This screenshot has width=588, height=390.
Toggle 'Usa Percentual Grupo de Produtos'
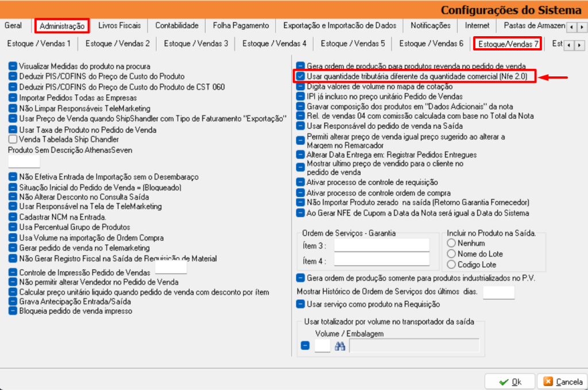(x=13, y=227)
